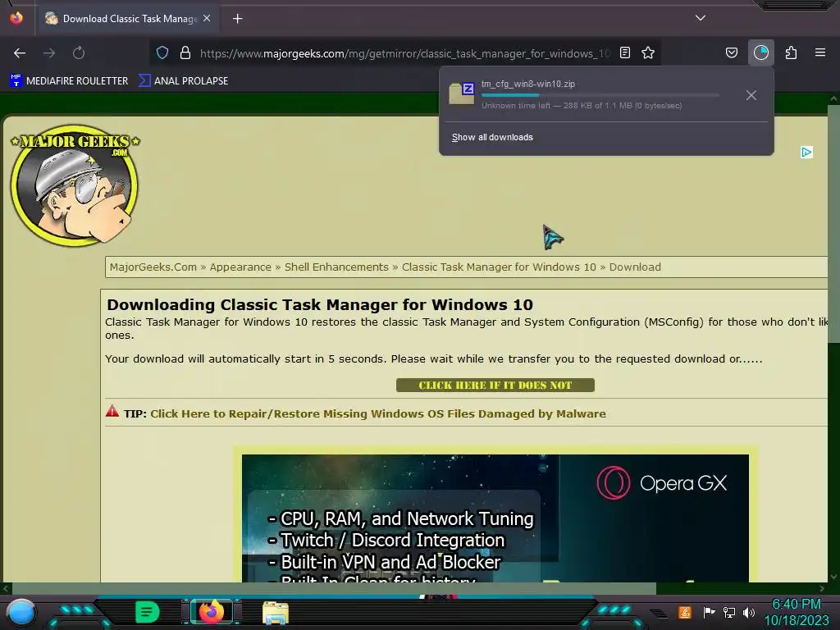Open Repair/Restore Missing Windows OS Files tip
This screenshot has height=630, width=840.
point(378,413)
